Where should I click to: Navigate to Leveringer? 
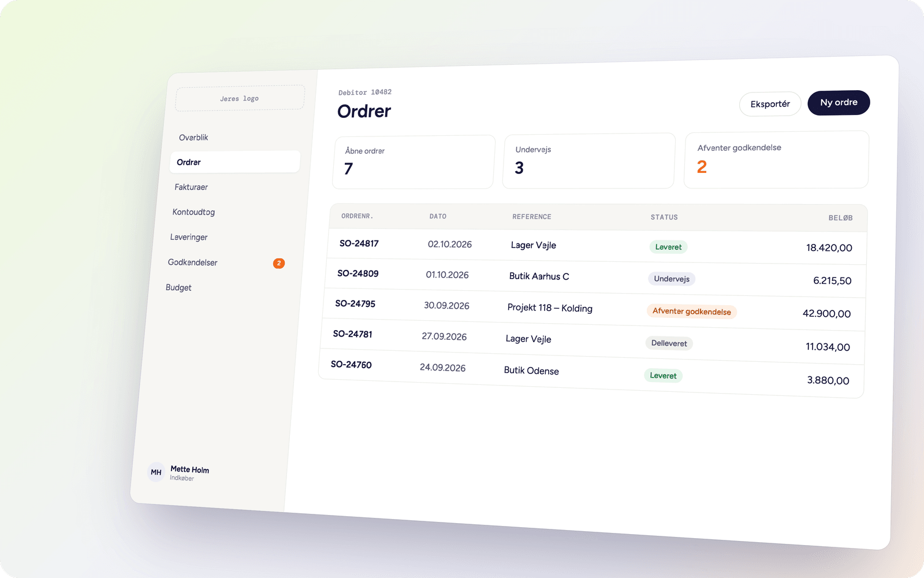(x=189, y=237)
